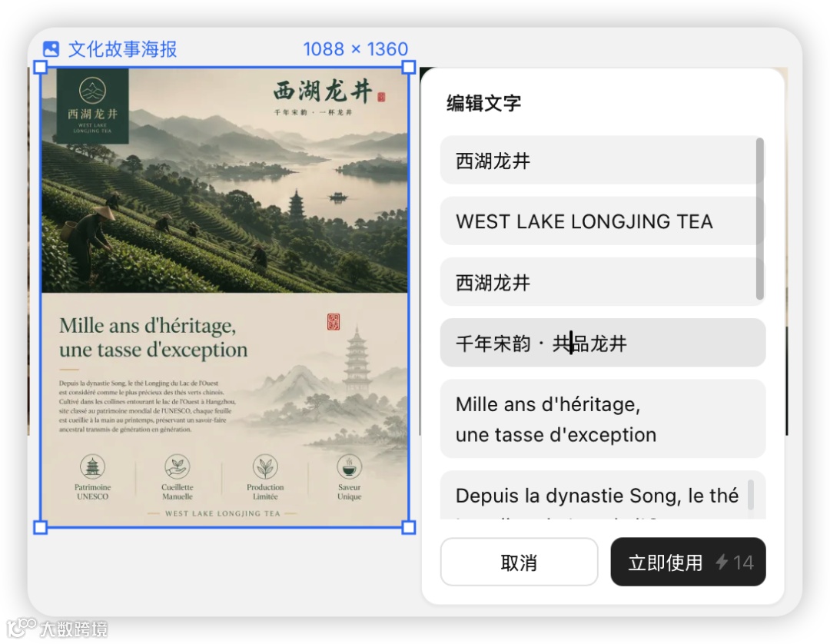Edit the WEST LAKE LONGJING TEA field
830x644 pixels.
[x=603, y=221]
